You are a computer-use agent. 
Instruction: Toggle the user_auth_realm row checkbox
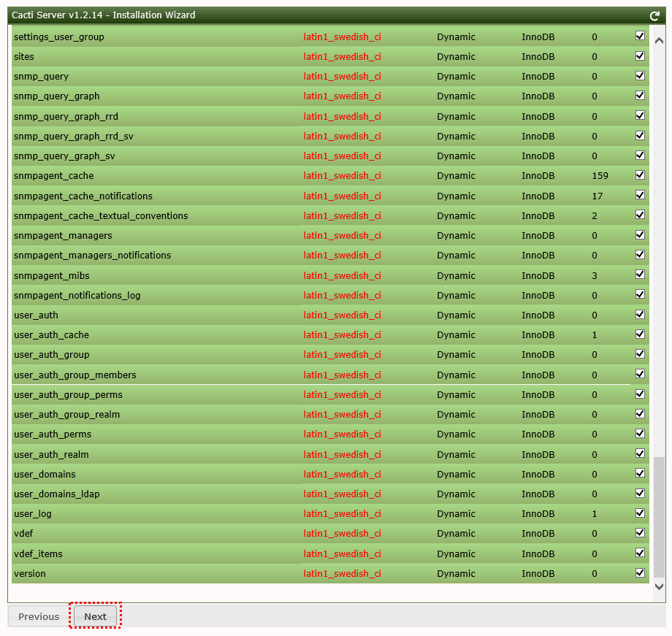tap(640, 453)
